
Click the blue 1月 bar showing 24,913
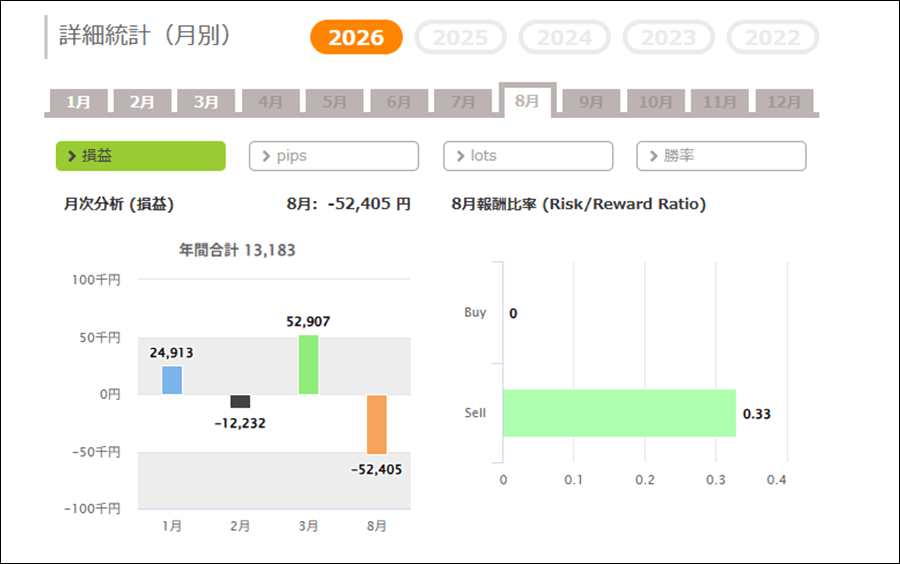tap(172, 380)
